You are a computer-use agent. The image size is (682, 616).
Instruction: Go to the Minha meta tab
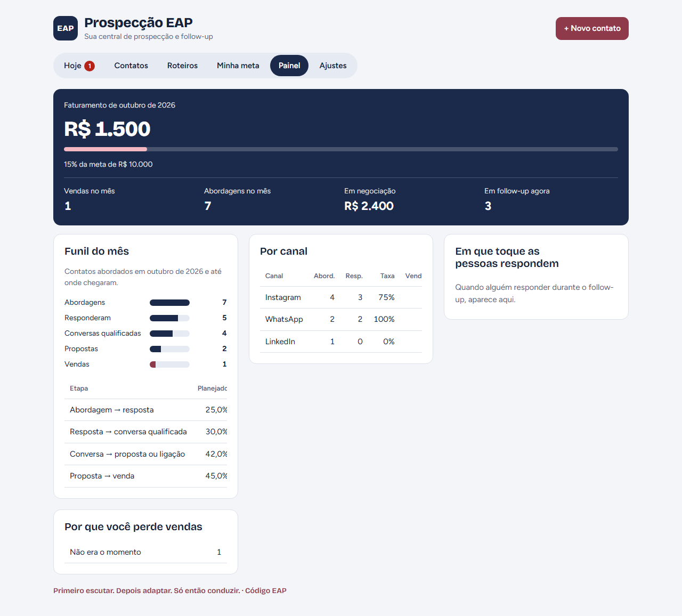[x=238, y=66]
